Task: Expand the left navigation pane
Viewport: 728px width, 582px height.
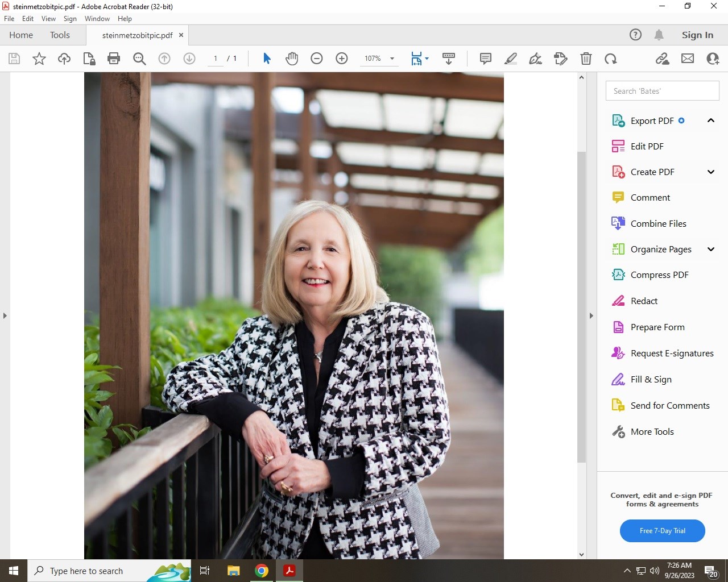Action: coord(5,315)
